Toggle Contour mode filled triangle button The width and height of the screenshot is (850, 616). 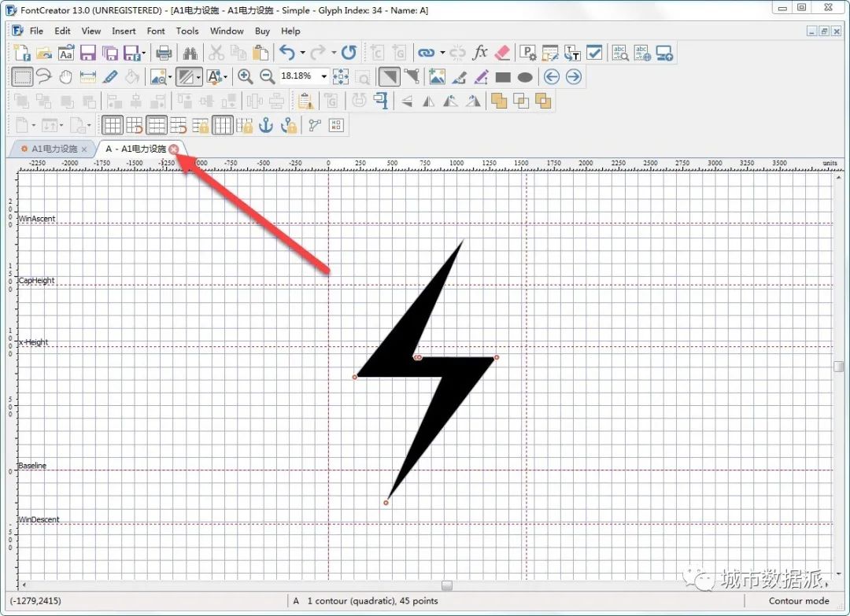coord(390,77)
